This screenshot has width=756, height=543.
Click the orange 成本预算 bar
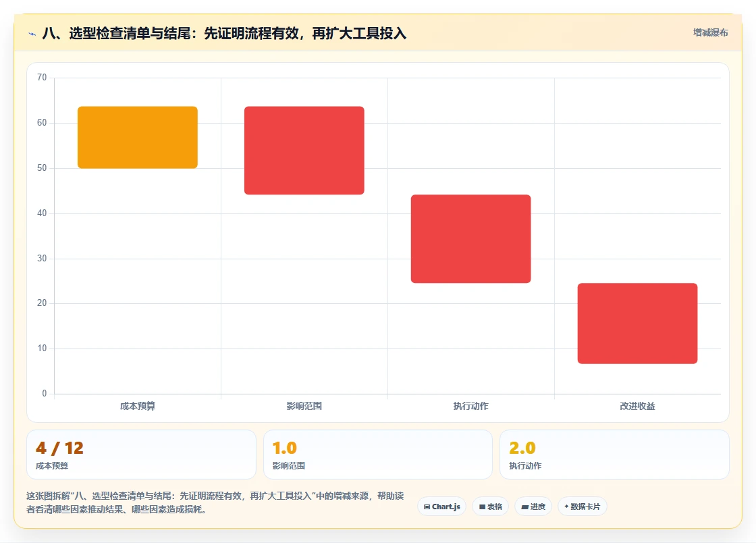click(x=138, y=137)
